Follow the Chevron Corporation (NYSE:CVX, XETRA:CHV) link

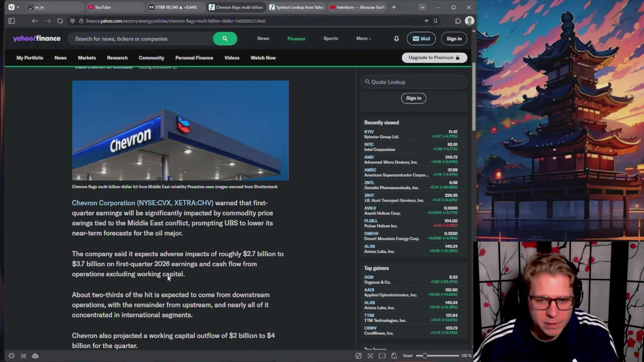142,203
